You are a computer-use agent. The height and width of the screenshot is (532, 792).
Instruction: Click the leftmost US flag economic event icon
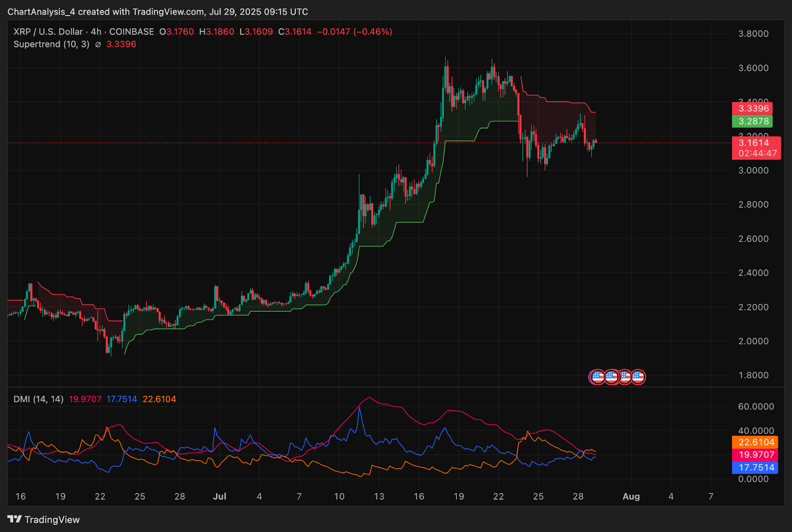click(597, 377)
